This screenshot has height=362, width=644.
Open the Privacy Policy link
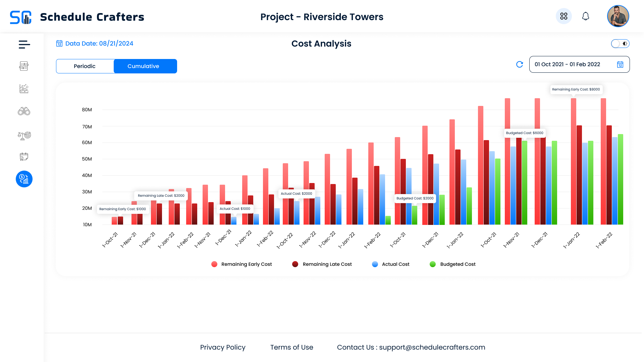tap(223, 347)
